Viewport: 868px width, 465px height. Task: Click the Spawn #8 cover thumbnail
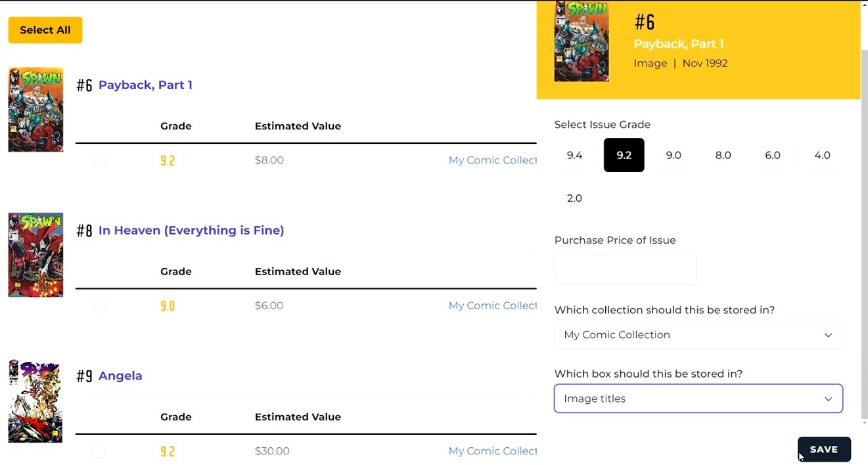(x=35, y=255)
